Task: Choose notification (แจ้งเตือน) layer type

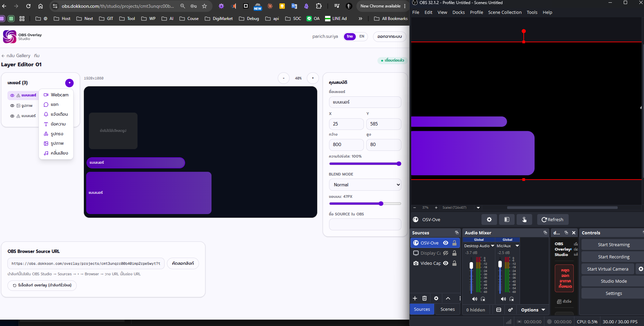Action: coord(56,114)
